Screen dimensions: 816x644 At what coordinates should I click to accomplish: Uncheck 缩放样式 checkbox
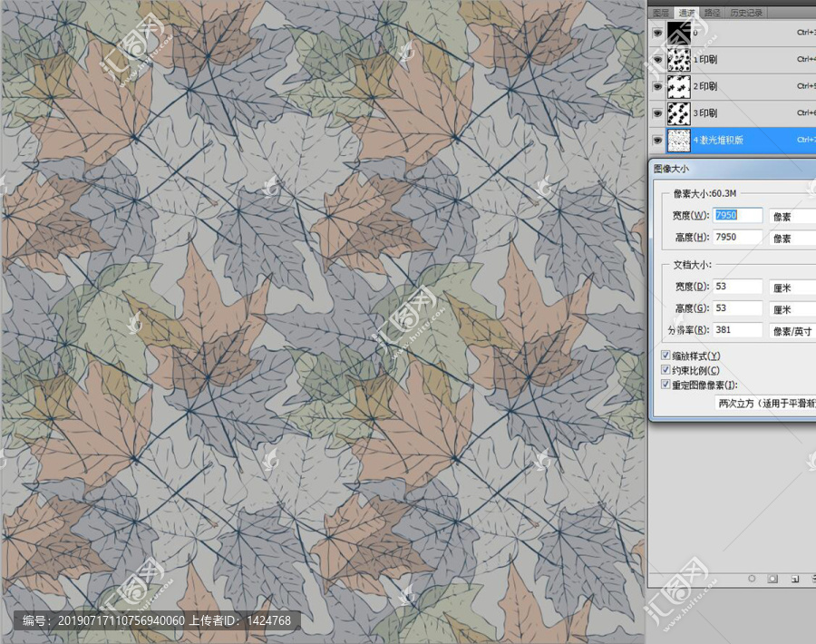[x=665, y=355]
